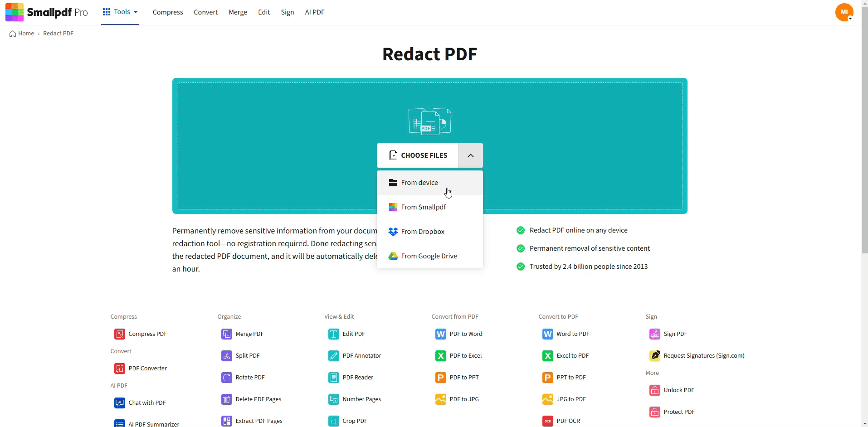Click the CHOOSE FILES button
This screenshot has width=868, height=427.
tap(418, 155)
